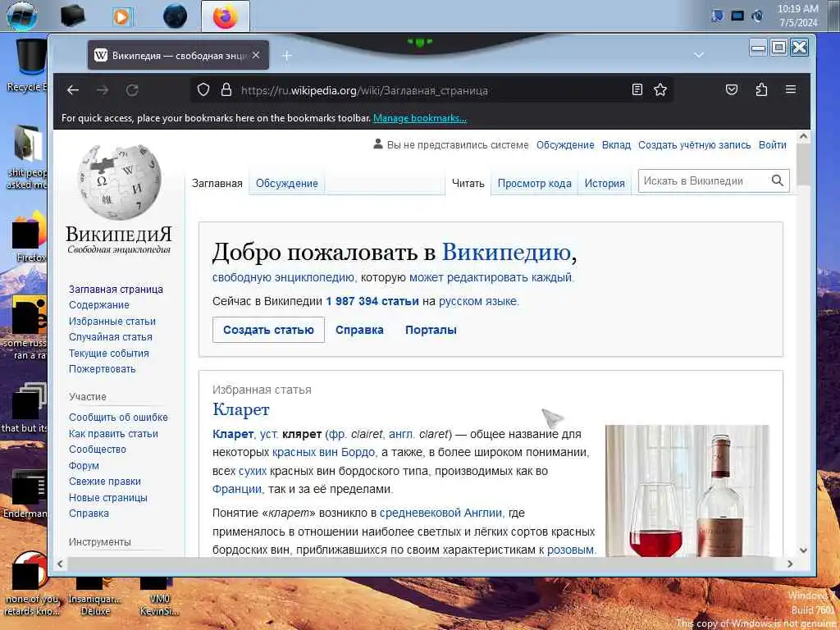840x630 pixels.
Task: Open Свежие правки sidebar link
Action: [104, 482]
